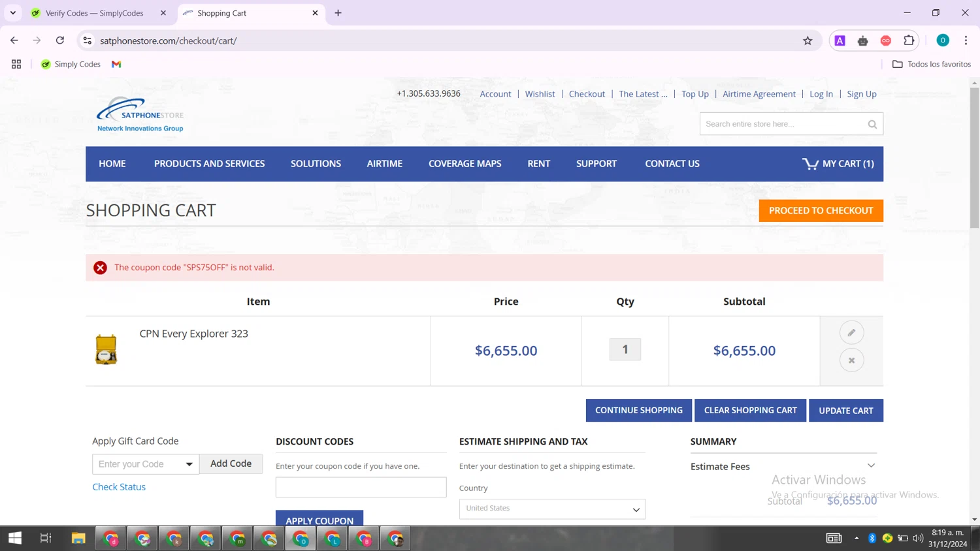Open PRODUCTS AND SERVICES menu

(210, 164)
